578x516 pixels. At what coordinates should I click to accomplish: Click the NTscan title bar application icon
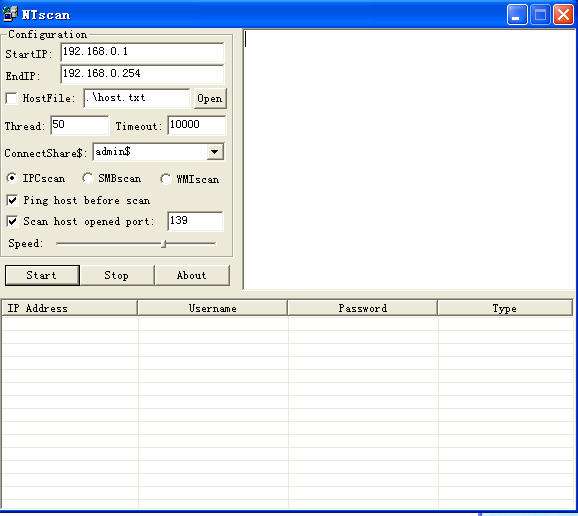[10, 14]
